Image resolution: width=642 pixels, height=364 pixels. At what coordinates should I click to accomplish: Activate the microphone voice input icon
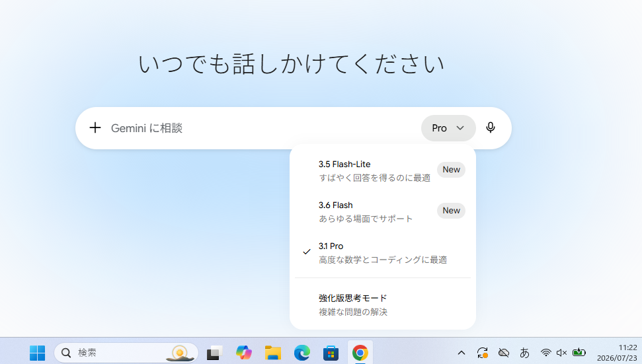click(x=490, y=128)
